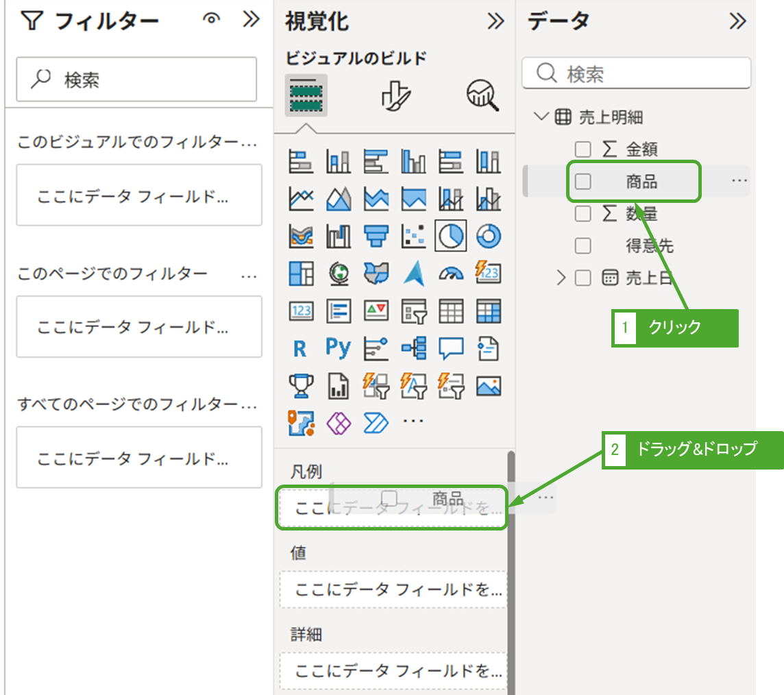Viewport: 784px width, 695px height.
Task: Expand the 売上日 date hierarchy
Action: coord(561,278)
